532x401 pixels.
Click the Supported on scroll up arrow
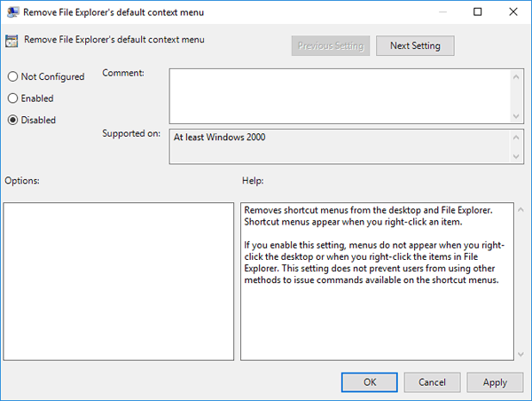pos(517,138)
